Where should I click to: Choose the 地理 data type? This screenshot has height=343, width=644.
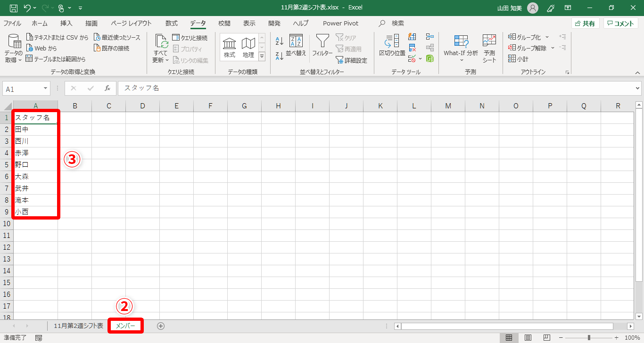coord(248,48)
